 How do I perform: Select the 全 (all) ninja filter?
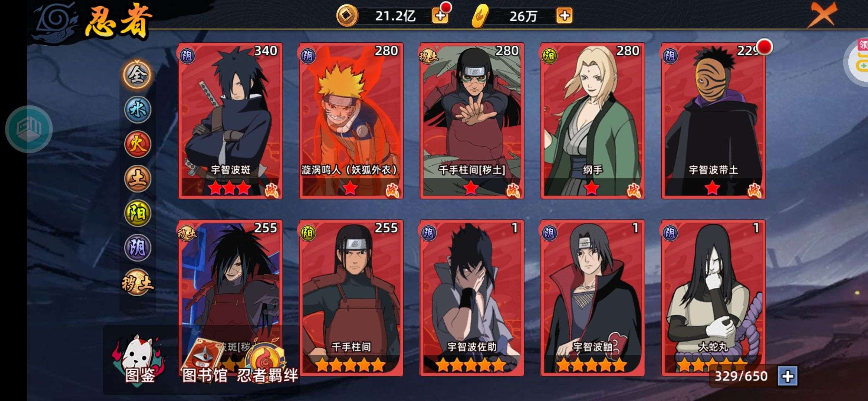pos(137,75)
